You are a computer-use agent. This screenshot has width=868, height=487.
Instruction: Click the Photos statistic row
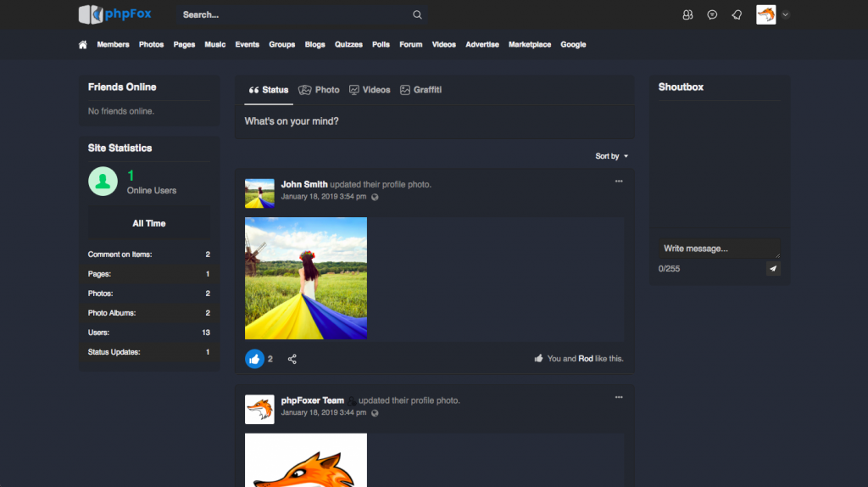coord(149,293)
